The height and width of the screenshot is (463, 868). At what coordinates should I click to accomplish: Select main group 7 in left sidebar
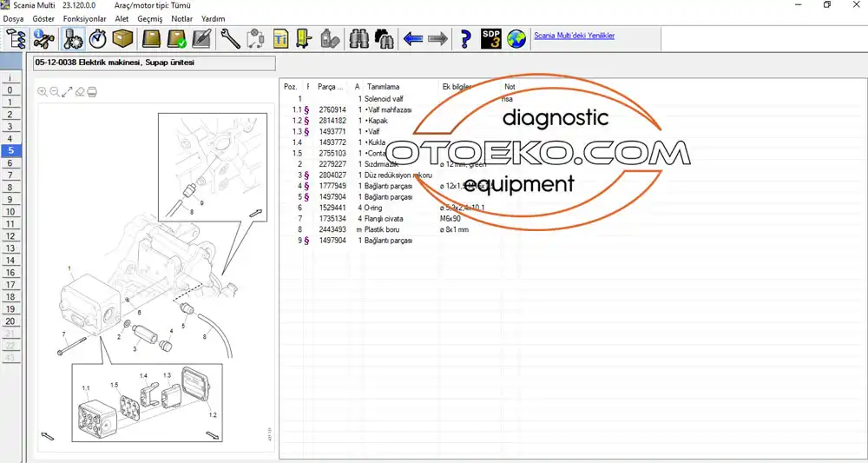click(x=10, y=175)
